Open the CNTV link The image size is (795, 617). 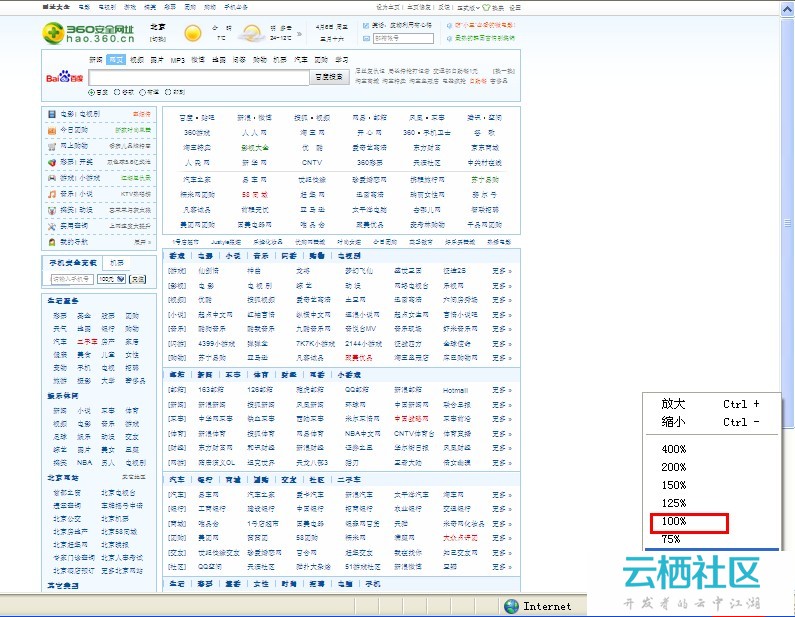[312, 163]
